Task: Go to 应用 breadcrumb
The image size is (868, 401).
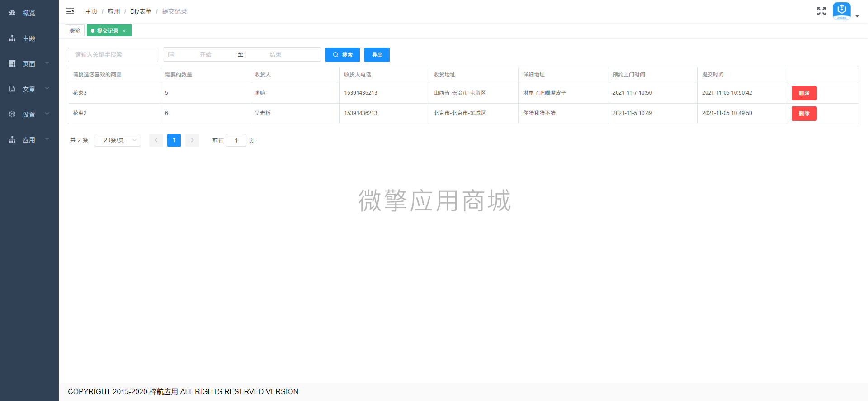Action: 114,11
